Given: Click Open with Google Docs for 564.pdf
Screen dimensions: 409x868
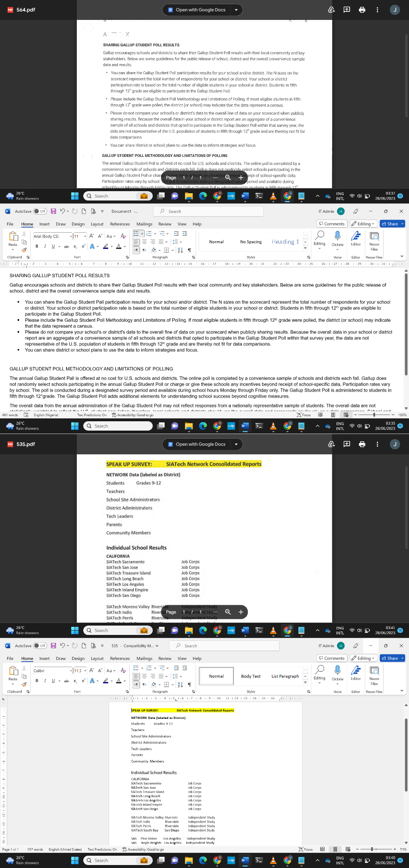Looking at the screenshot, I should [x=197, y=10].
